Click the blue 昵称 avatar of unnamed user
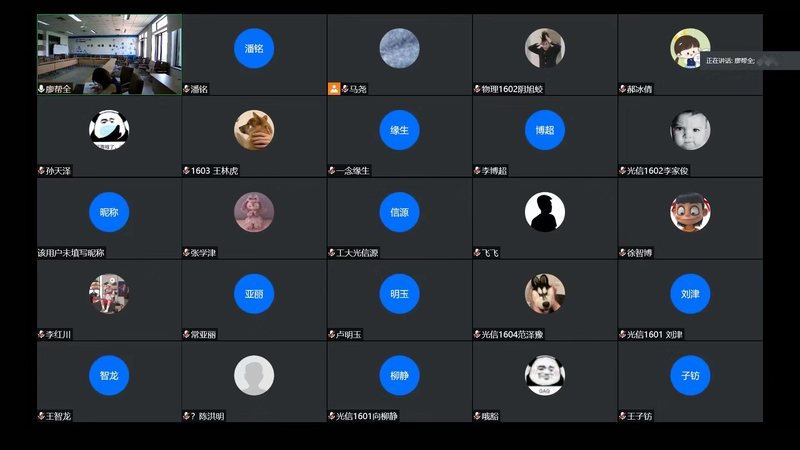Screen dimensions: 800x450 click(x=109, y=212)
